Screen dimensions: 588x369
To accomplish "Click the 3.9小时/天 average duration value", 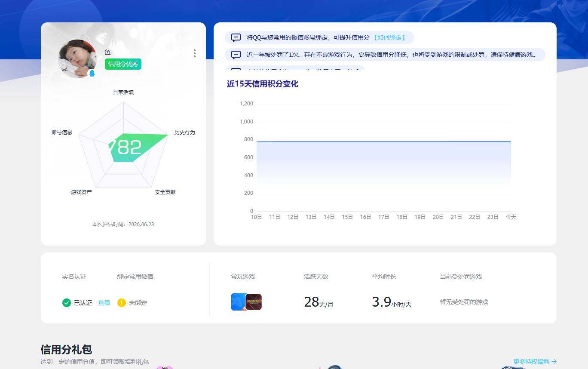I will coord(392,302).
